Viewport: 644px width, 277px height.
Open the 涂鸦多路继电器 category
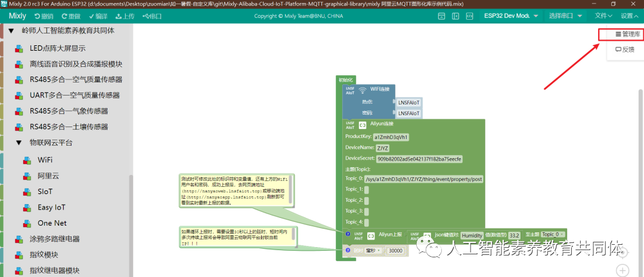[x=55, y=239]
